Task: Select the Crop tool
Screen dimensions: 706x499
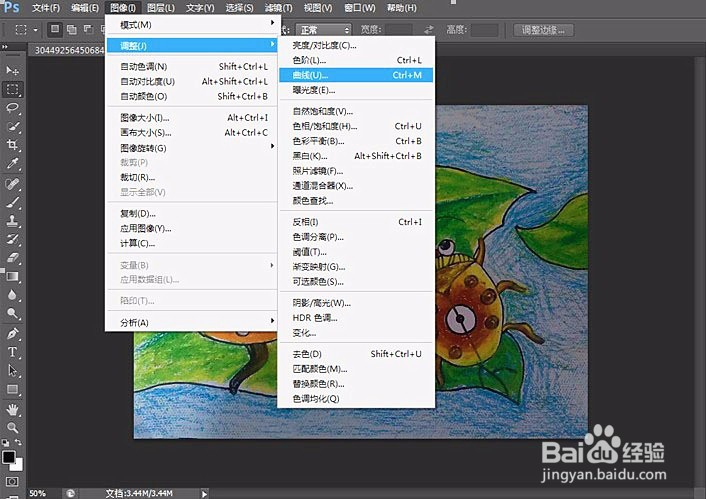Action: click(x=12, y=145)
